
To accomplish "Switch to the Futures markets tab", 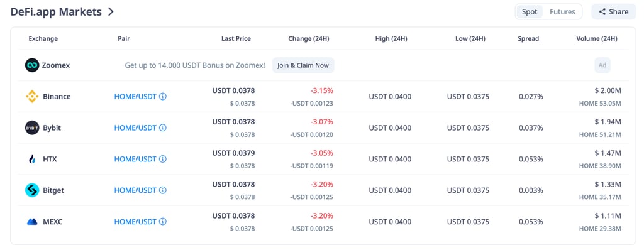I will [562, 11].
